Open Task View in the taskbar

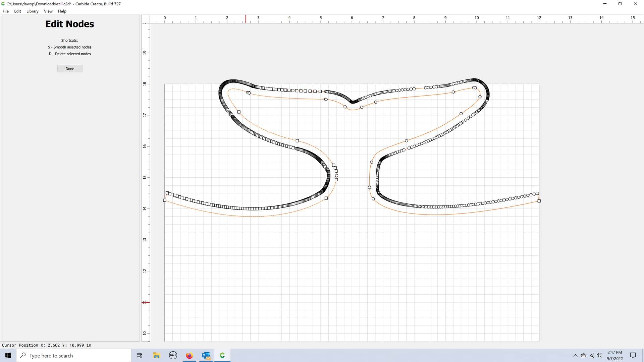(x=140, y=355)
